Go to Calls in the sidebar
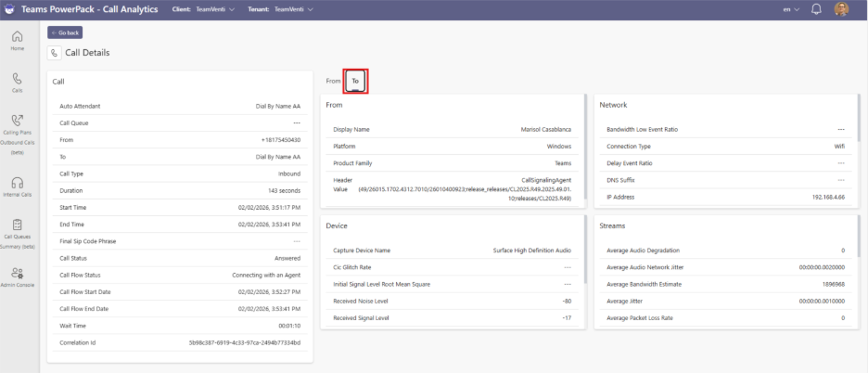The width and height of the screenshot is (868, 373). (x=18, y=83)
